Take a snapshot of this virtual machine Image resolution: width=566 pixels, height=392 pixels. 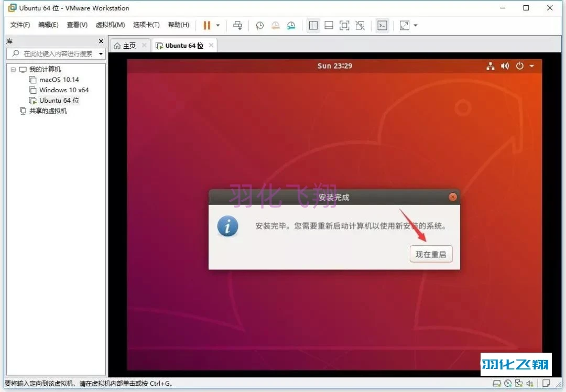259,25
